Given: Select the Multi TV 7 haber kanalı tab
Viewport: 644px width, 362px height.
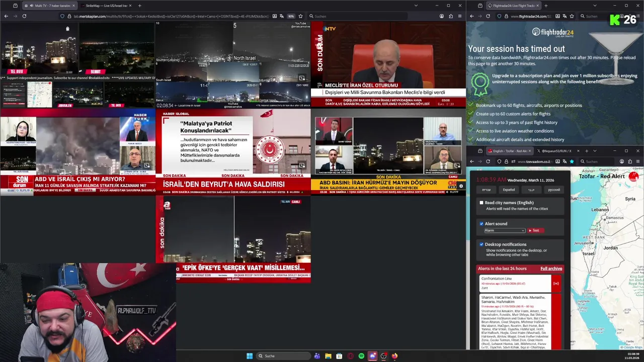Looking at the screenshot, I should pos(49,6).
